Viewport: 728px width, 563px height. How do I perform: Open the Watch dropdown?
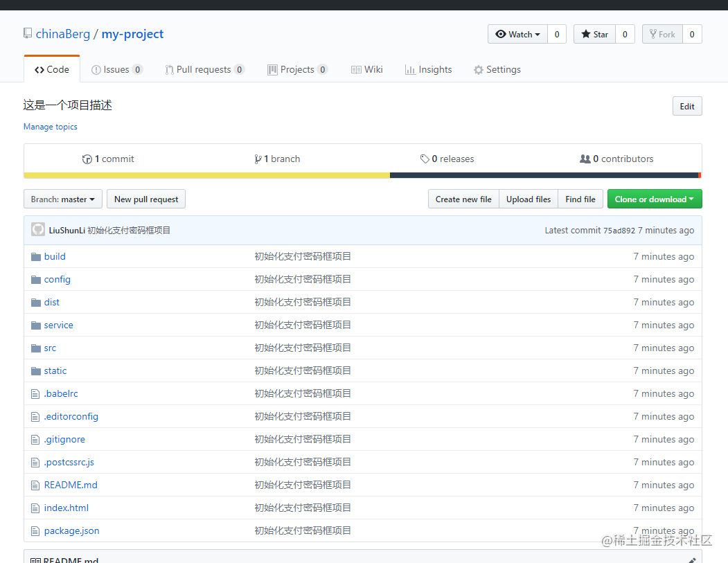tap(517, 35)
